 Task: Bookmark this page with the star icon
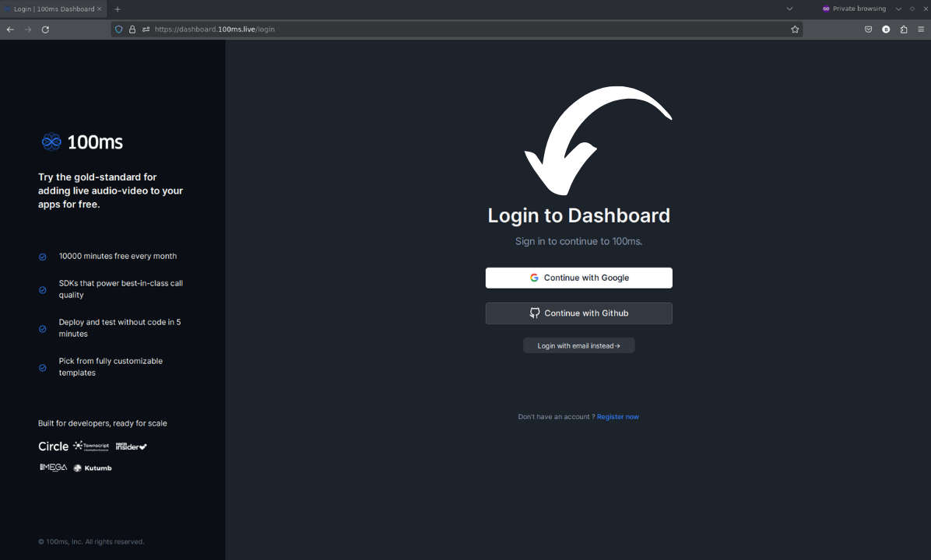pos(795,29)
